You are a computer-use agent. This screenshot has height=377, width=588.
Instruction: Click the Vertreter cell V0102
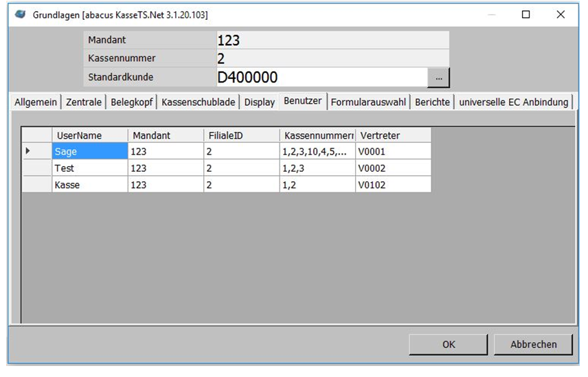click(393, 185)
